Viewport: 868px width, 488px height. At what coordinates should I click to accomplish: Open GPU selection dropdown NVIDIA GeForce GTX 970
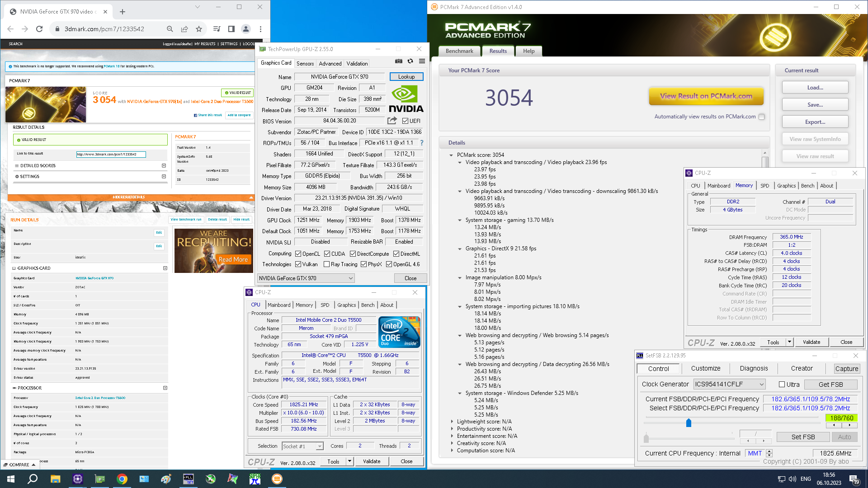[x=306, y=278]
